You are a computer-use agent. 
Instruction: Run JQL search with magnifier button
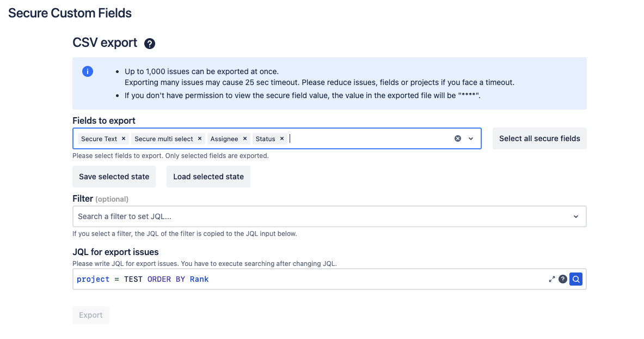(x=576, y=279)
